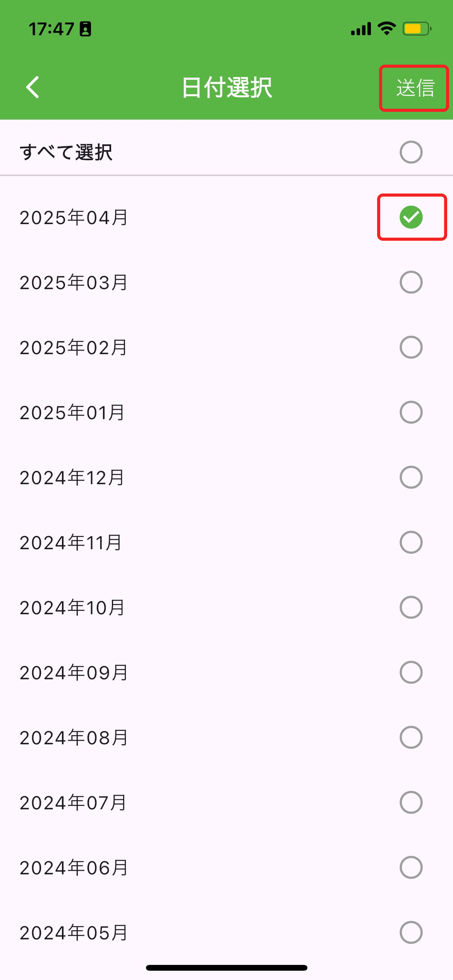
Task: Tap the Wi-Fi status icon
Action: [x=386, y=29]
